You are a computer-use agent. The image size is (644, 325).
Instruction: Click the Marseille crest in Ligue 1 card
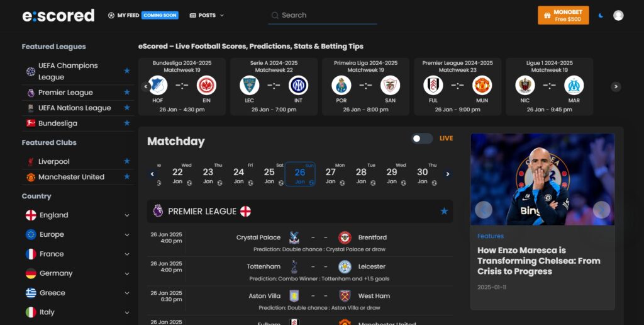(x=574, y=86)
